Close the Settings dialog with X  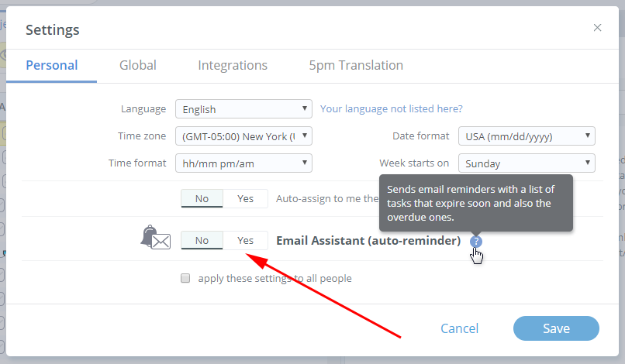[x=597, y=28]
